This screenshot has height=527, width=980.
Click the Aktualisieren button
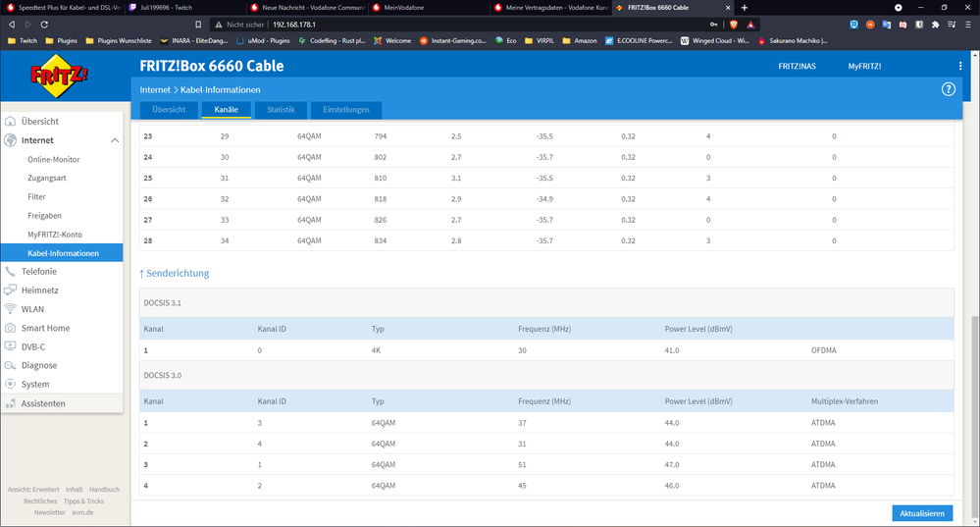pyautogui.click(x=922, y=513)
